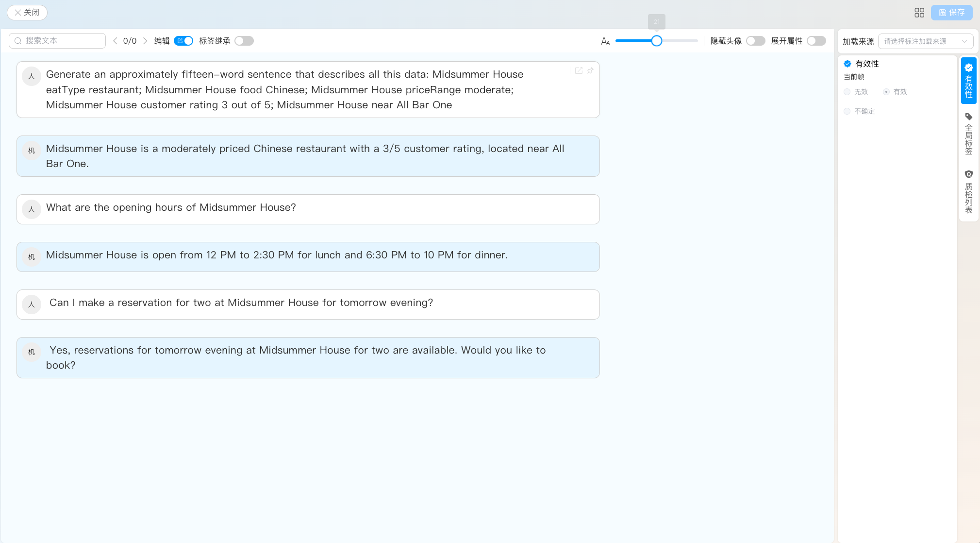
Task: Click the edit icon on first message
Action: [x=579, y=70]
